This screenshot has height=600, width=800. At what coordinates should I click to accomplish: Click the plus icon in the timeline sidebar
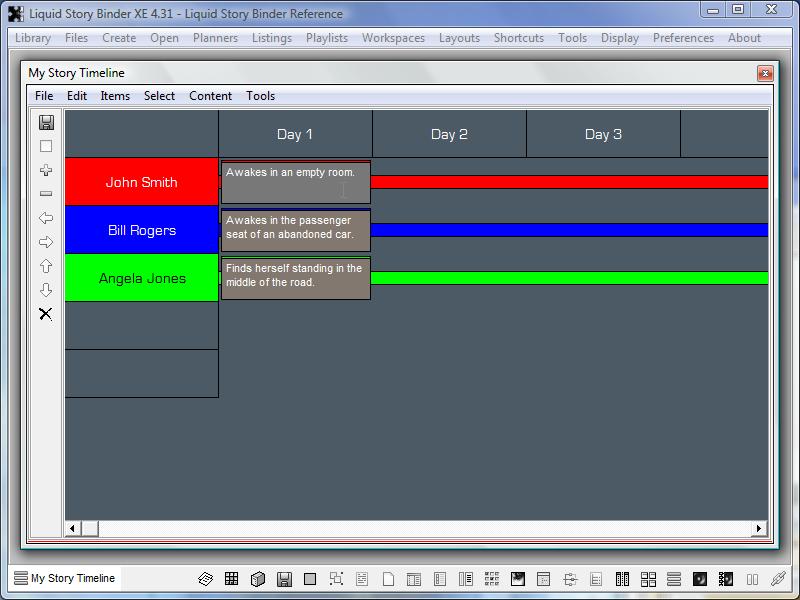point(46,170)
